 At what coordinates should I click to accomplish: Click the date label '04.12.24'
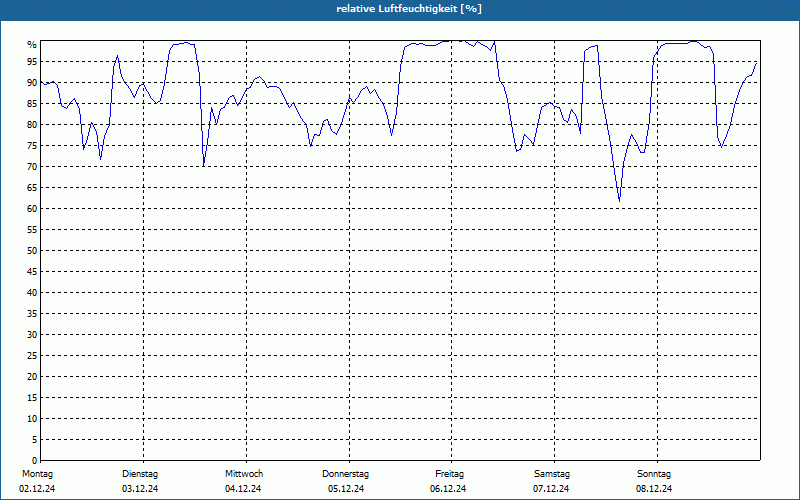tap(243, 489)
